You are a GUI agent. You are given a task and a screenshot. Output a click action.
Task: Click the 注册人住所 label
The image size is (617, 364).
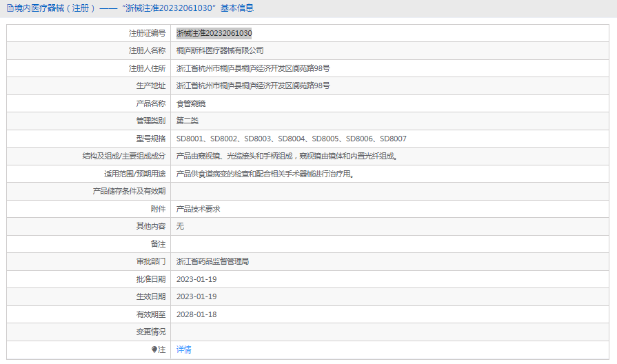click(x=147, y=68)
